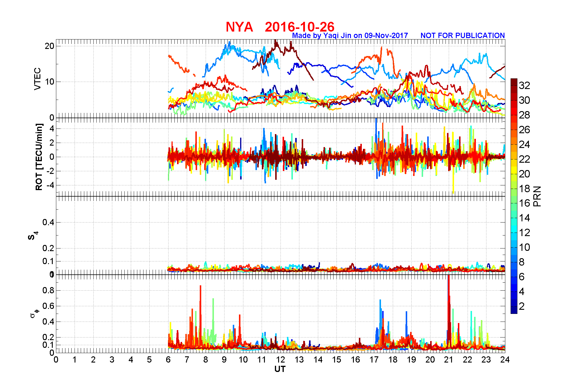Screen dimensions: 561x392
Task: Click the blue ROT upward spike at 17 UT
Action: click(376, 136)
